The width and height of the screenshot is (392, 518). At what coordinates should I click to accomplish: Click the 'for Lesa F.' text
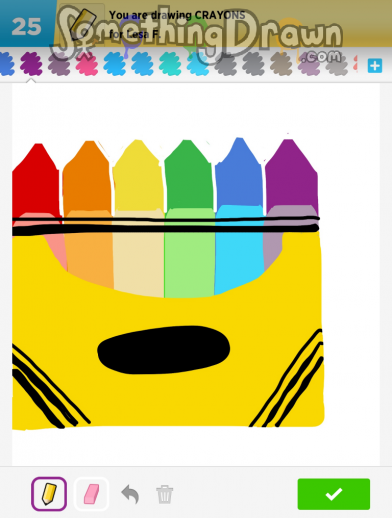coord(135,34)
